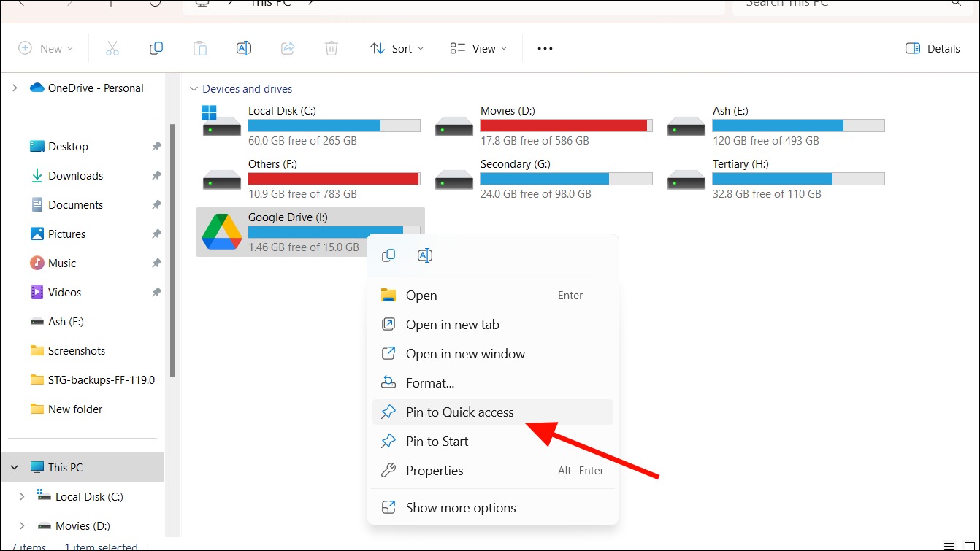This screenshot has height=551, width=980.
Task: Click the Delete trash icon in toolbar
Action: tap(332, 48)
